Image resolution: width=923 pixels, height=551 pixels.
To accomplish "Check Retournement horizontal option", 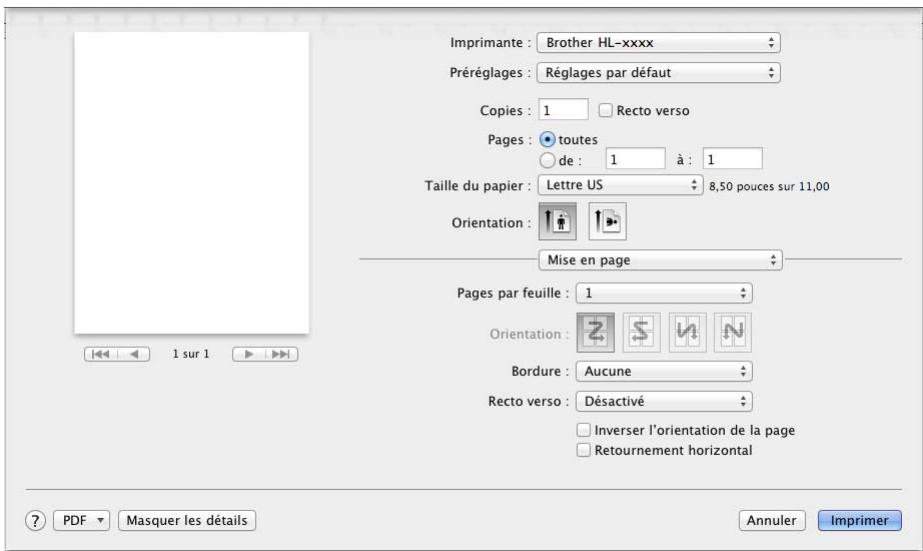I will tap(583, 450).
